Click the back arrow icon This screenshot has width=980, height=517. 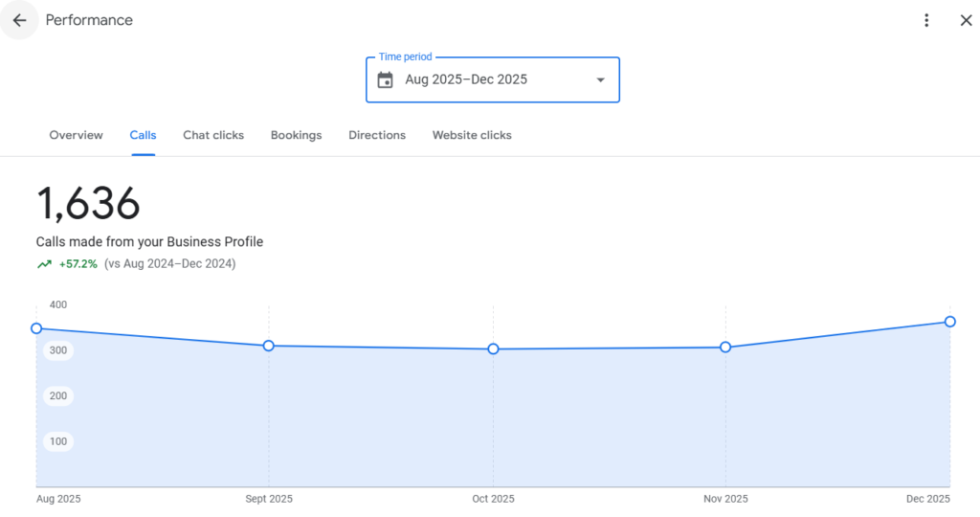[x=19, y=20]
